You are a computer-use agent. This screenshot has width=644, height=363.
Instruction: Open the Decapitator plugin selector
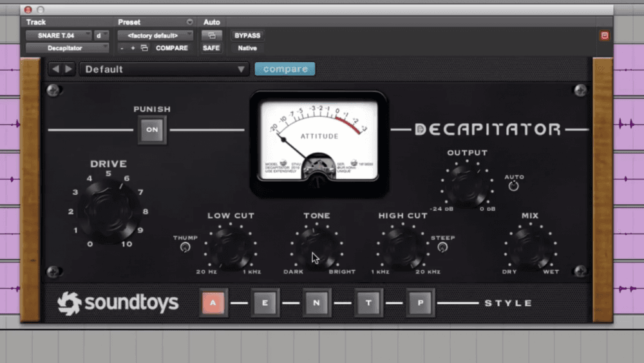coord(68,48)
